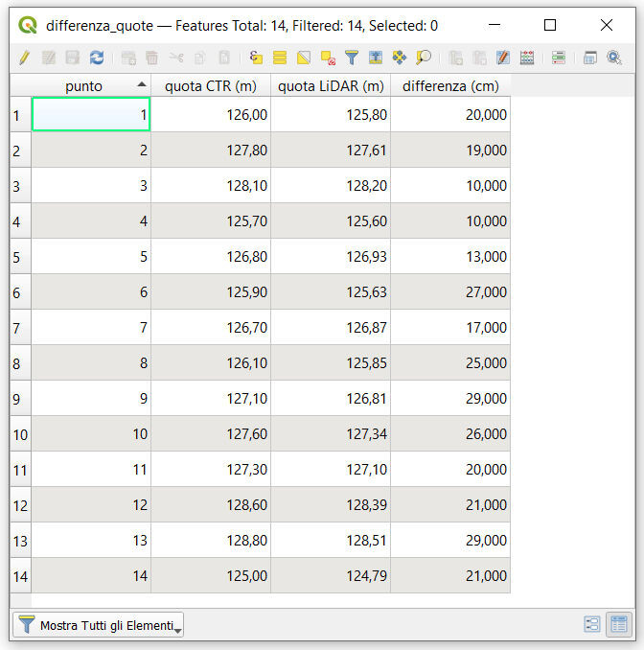Select row 14 via its row header
This screenshot has height=650, width=644.
[x=20, y=576]
